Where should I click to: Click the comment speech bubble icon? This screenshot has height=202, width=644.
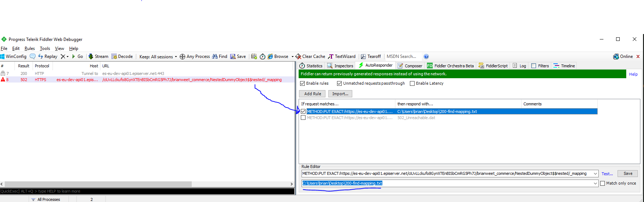pos(33,56)
